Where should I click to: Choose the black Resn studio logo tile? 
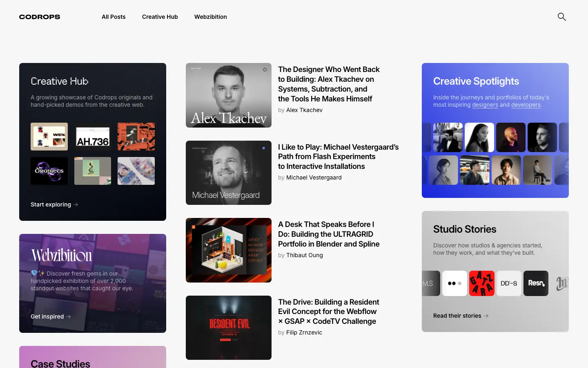pos(536,283)
